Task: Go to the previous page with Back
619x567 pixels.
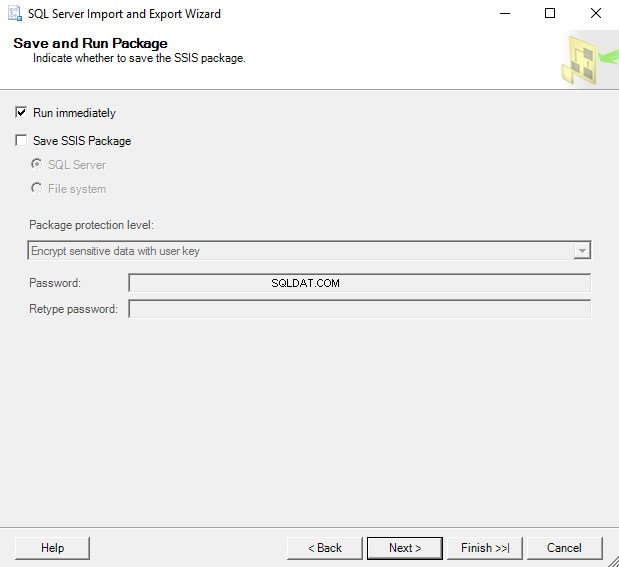Action: [x=325, y=548]
